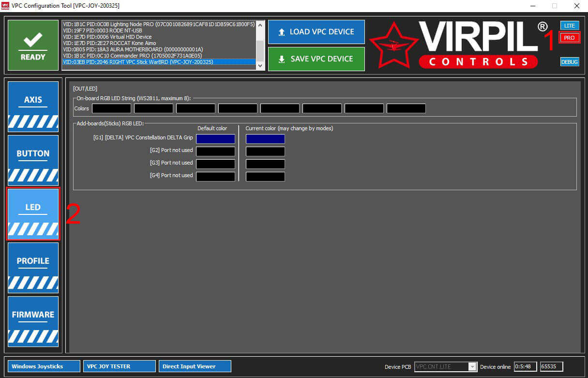This screenshot has height=378, width=588.
Task: Click first on-board RGB LED color swatch
Action: pyautogui.click(x=112, y=108)
